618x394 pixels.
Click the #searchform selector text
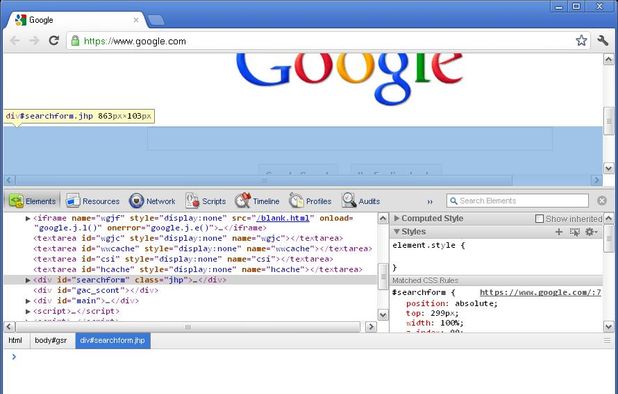pyautogui.click(x=419, y=292)
